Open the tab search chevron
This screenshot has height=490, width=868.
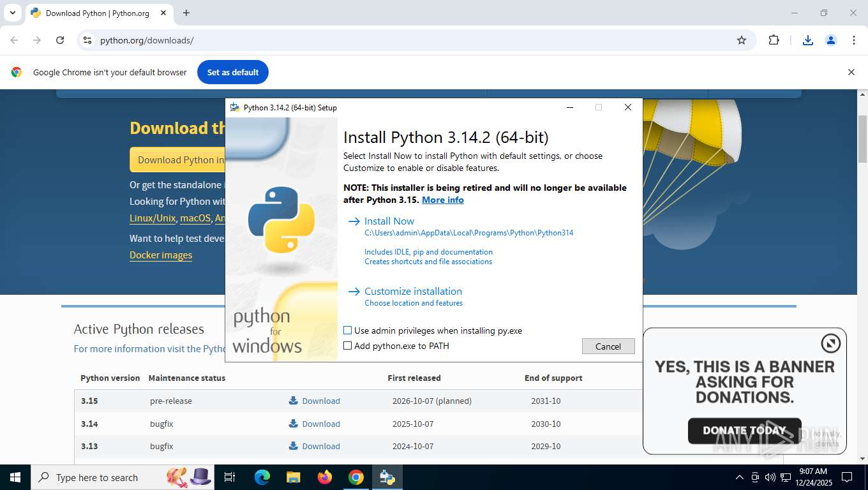12,13
